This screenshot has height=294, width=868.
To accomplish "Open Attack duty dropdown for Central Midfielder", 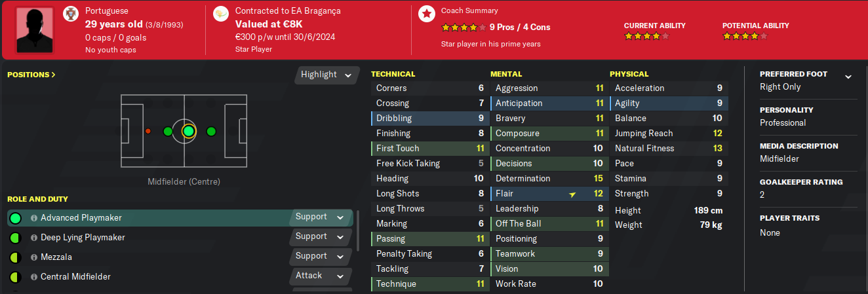I will 320,276.
